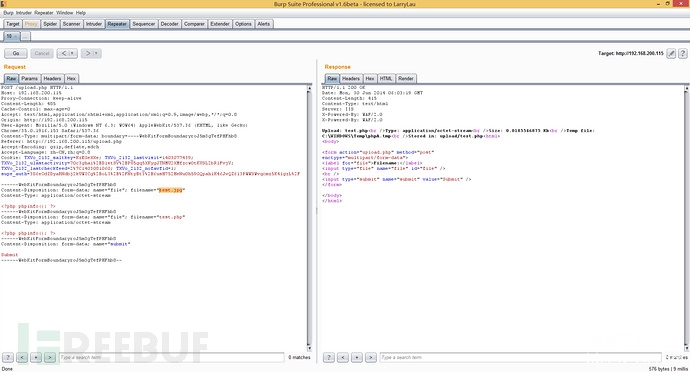Click "576 bytes | 9 millis" status text
Image resolution: width=690 pixels, height=372 pixels.
(x=668, y=368)
